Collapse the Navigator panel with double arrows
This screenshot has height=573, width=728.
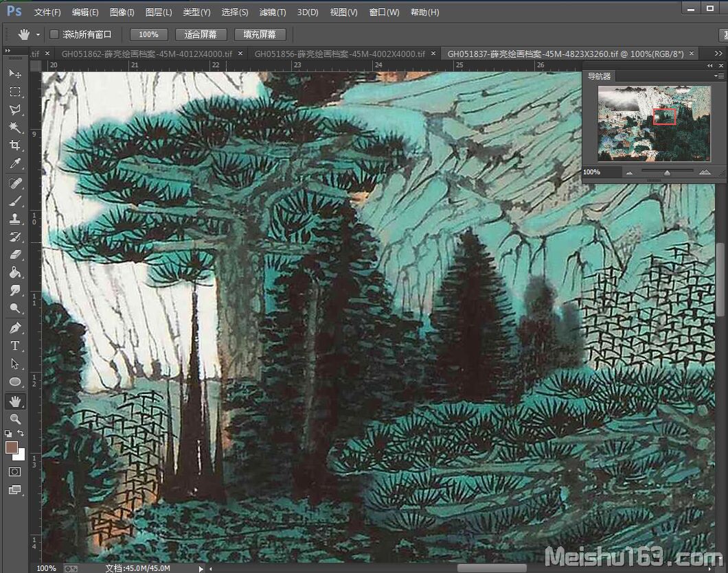710,66
